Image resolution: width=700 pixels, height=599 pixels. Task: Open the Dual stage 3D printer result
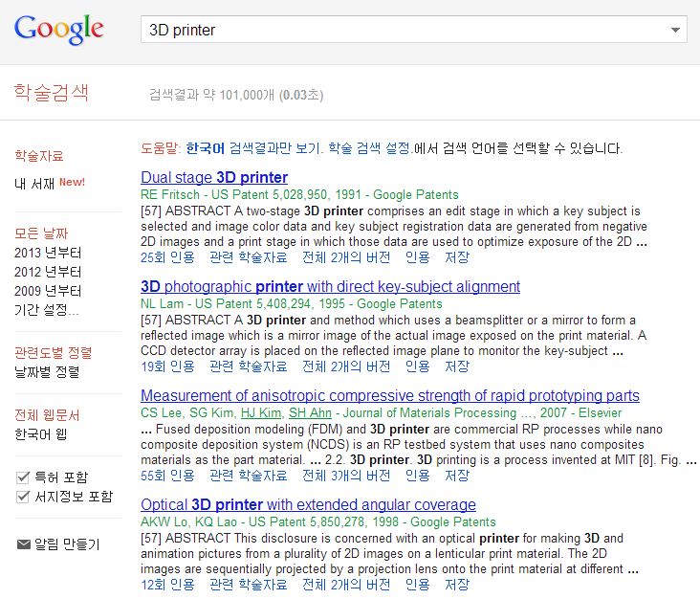214,177
